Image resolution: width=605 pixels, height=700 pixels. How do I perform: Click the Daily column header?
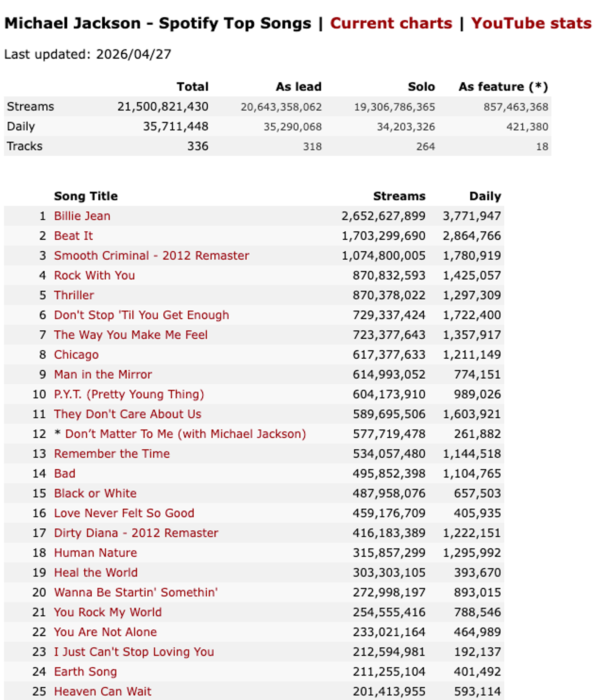tap(485, 196)
